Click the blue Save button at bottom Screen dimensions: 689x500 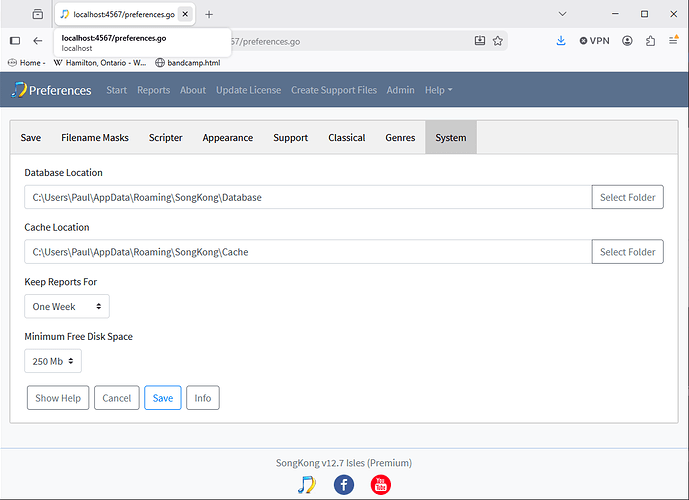(x=163, y=398)
